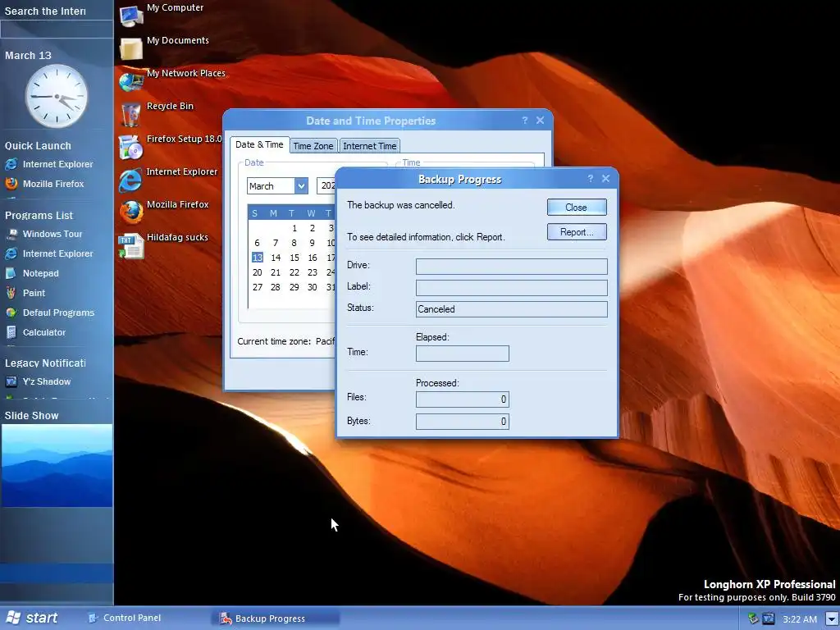
Task: Click the green network system tray icon
Action: 753,619
